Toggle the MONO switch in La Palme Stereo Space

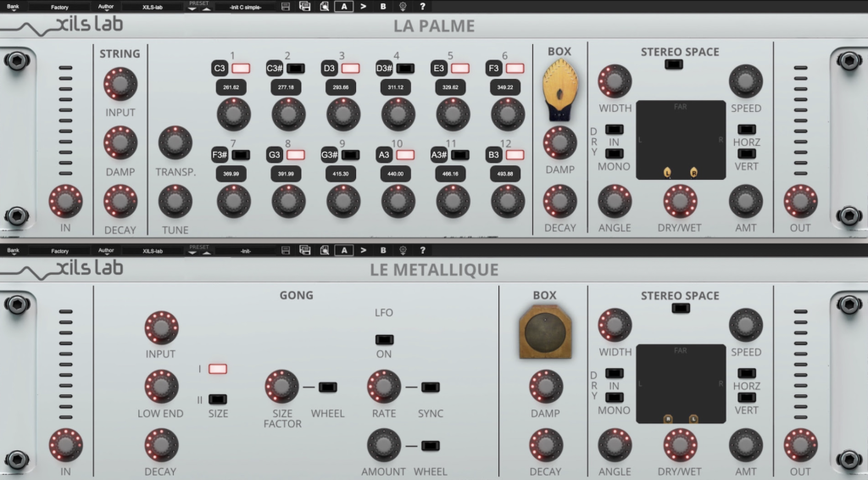click(x=615, y=154)
